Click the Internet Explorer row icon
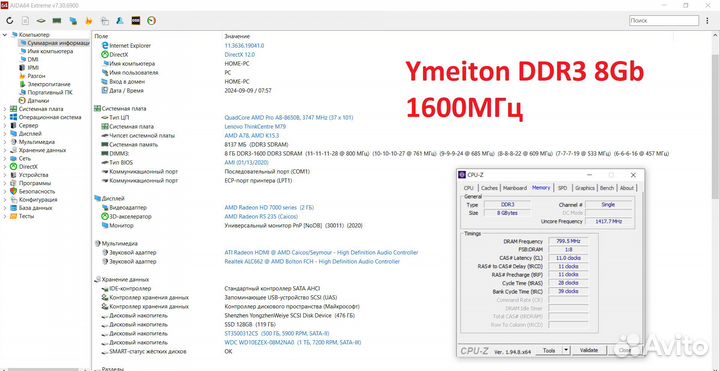 (105, 45)
